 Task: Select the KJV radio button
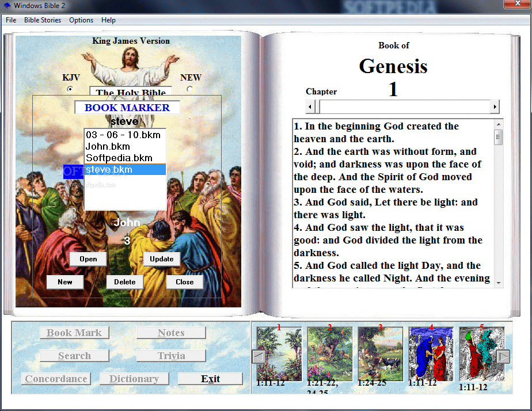tap(70, 89)
